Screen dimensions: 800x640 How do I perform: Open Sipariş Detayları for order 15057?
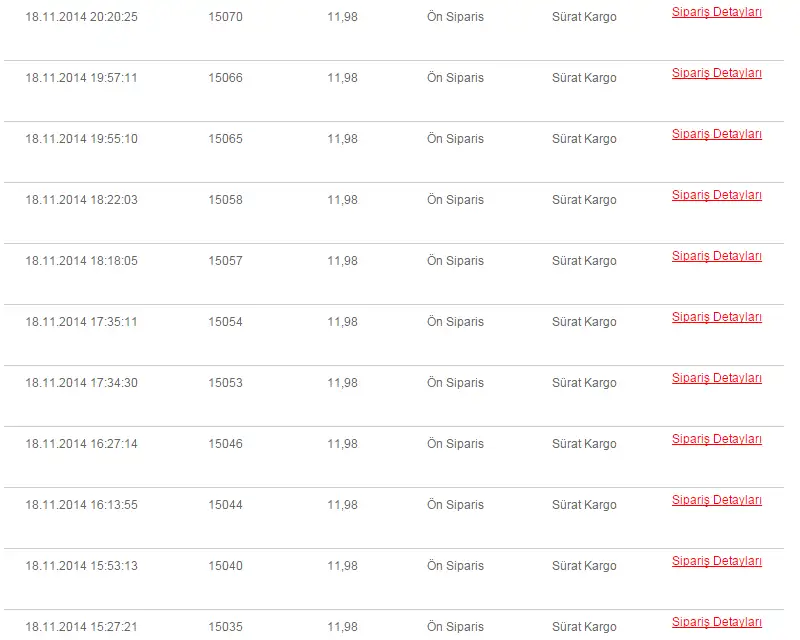click(x=716, y=256)
